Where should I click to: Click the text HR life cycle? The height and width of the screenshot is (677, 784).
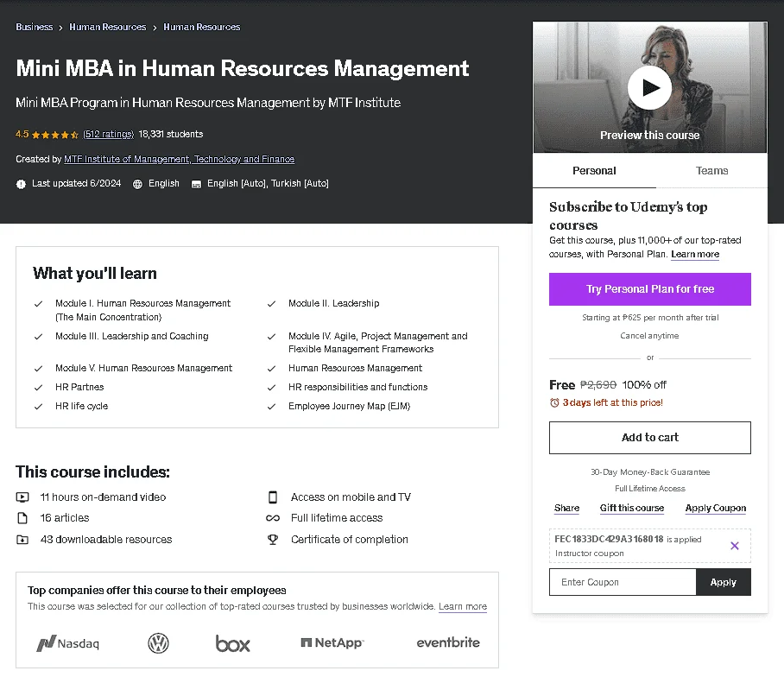tap(81, 406)
